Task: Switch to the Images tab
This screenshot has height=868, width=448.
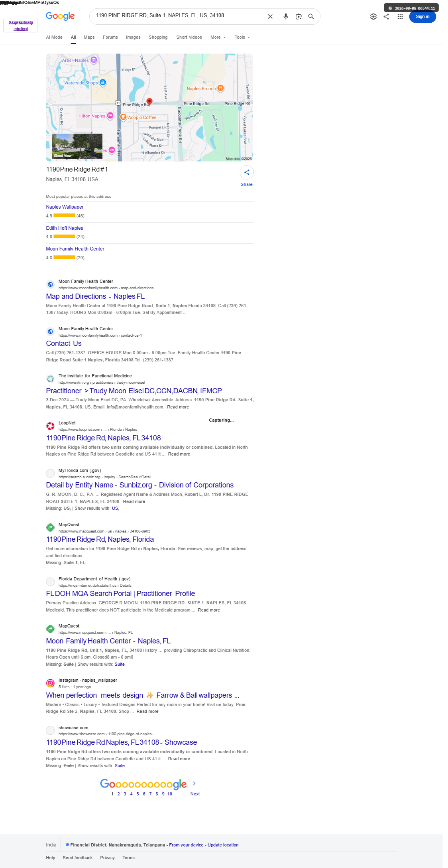Action: coord(133,37)
